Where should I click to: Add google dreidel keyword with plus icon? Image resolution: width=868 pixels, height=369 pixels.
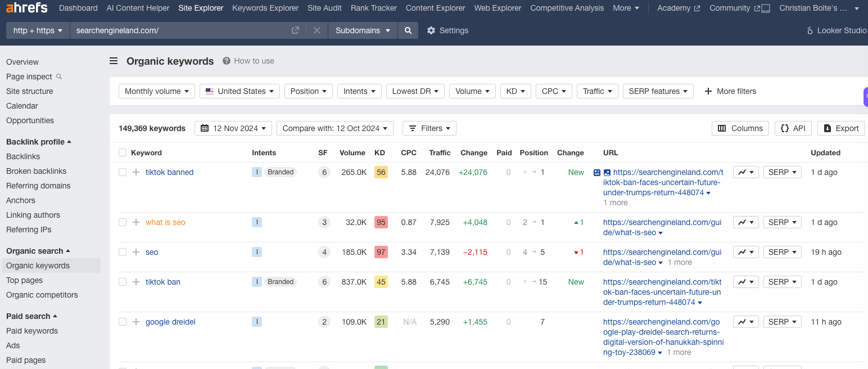135,322
